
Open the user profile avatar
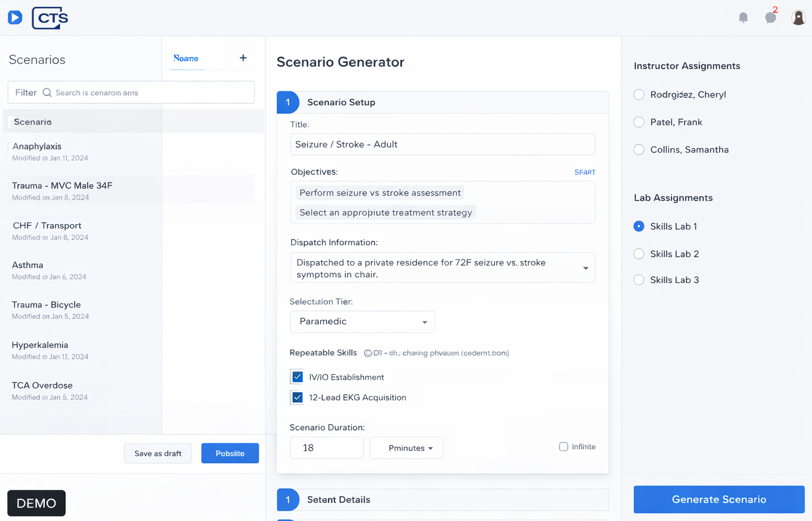(x=798, y=18)
